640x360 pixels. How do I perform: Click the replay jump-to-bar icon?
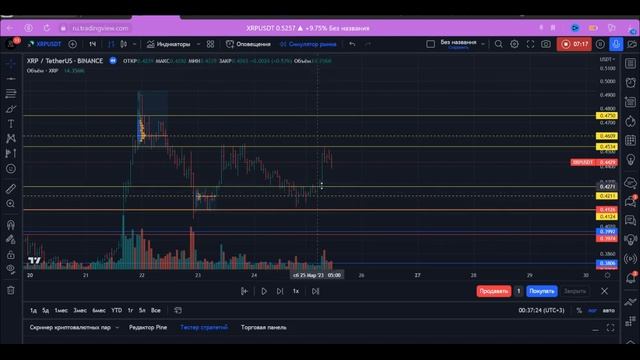pyautogui.click(x=244, y=291)
